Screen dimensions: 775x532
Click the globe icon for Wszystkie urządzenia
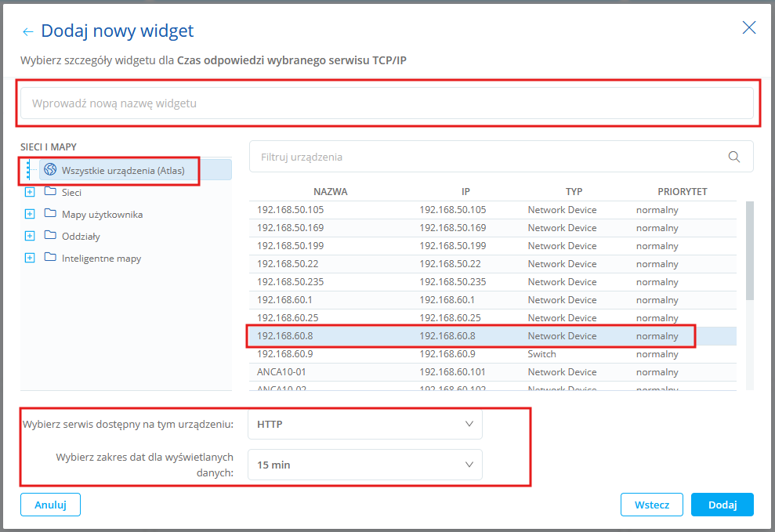click(50, 170)
